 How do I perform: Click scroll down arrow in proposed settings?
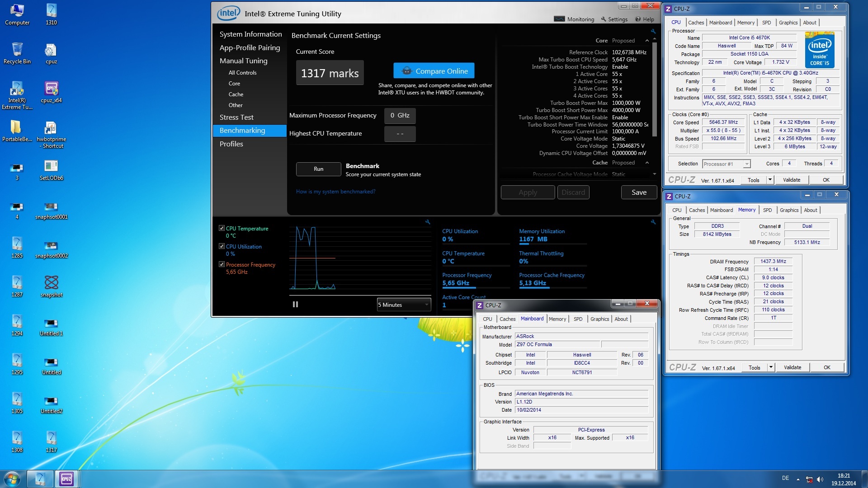click(x=654, y=174)
